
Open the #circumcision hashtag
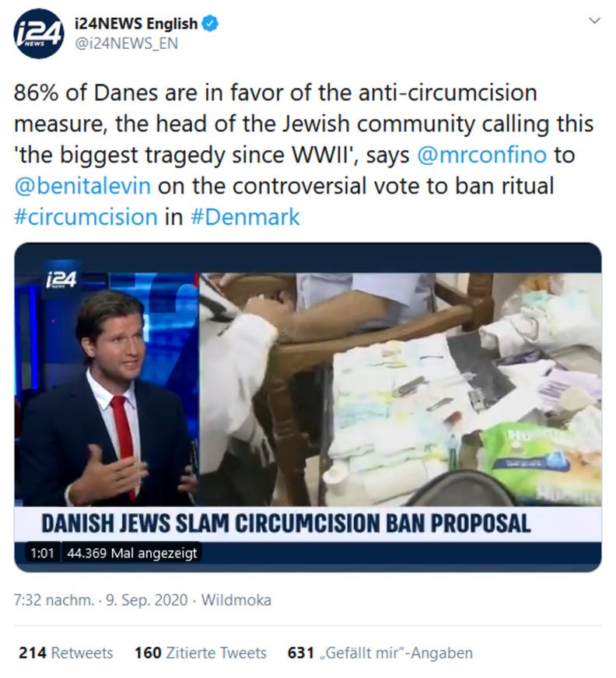[x=86, y=217]
